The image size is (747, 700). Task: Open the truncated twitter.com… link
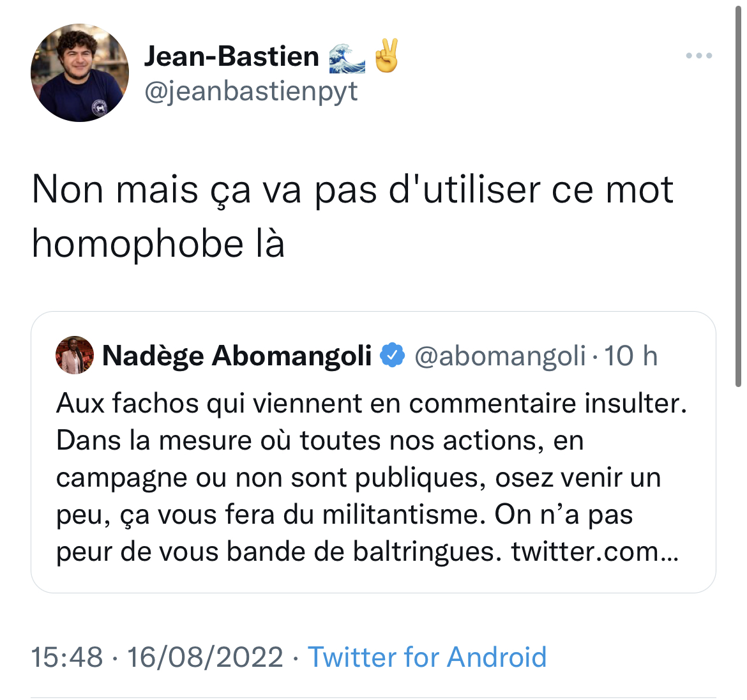[x=594, y=551]
